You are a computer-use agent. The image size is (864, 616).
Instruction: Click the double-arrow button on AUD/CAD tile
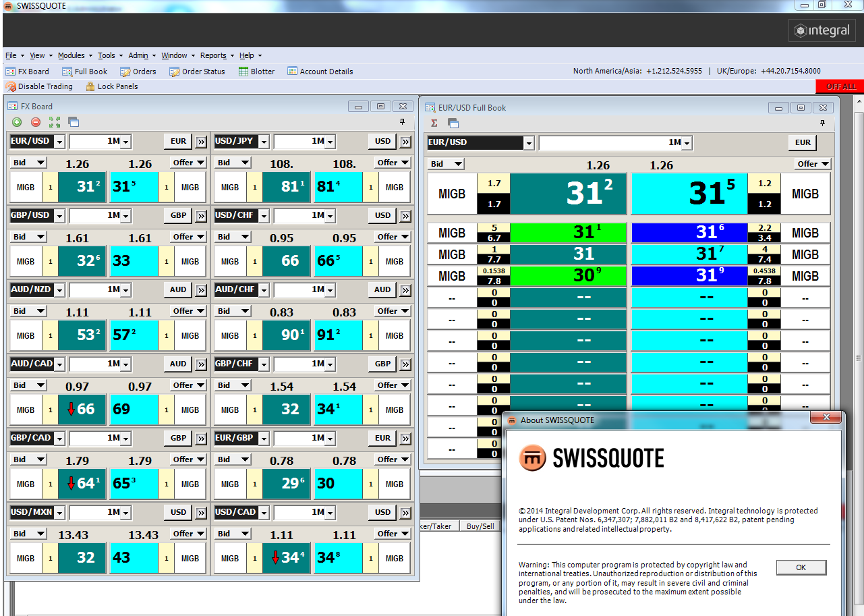tap(201, 364)
